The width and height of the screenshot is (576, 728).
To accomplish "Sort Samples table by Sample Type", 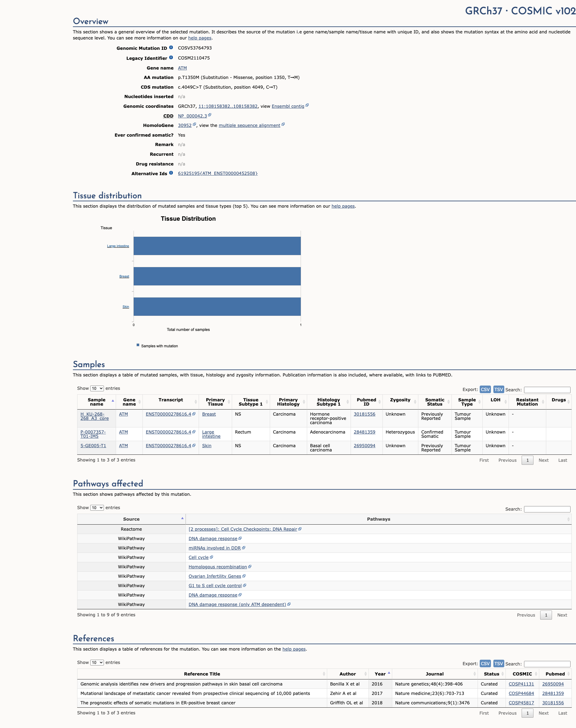I will (467, 402).
